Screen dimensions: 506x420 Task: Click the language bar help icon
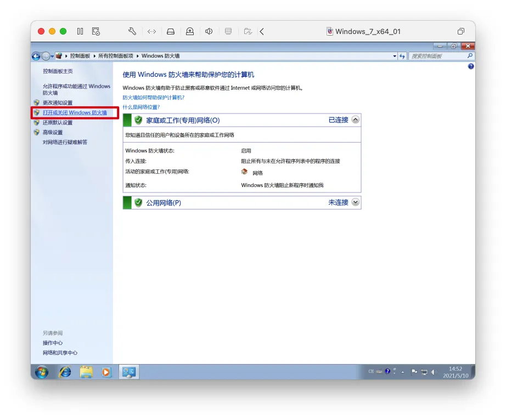[387, 371]
